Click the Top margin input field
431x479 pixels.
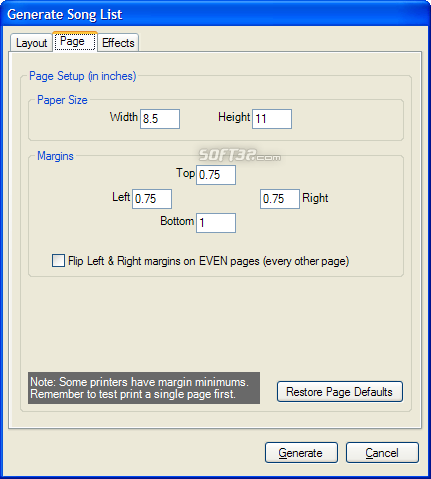(216, 175)
